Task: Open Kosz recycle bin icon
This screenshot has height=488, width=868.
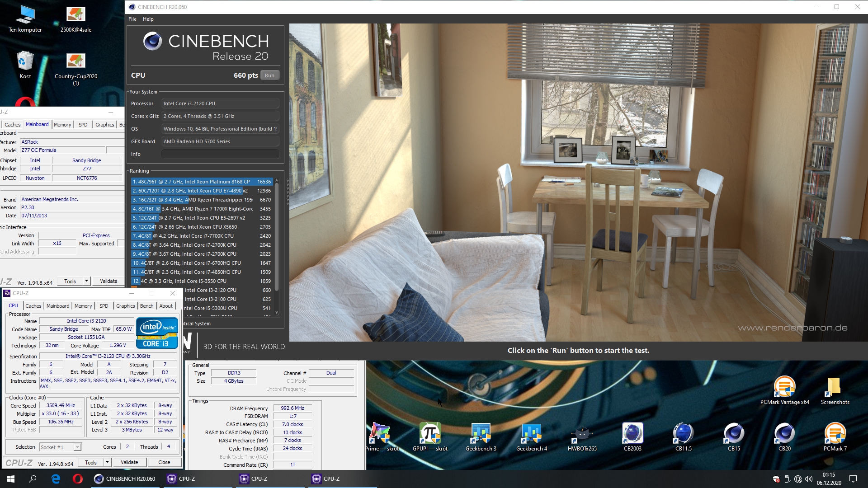Action: [25, 65]
